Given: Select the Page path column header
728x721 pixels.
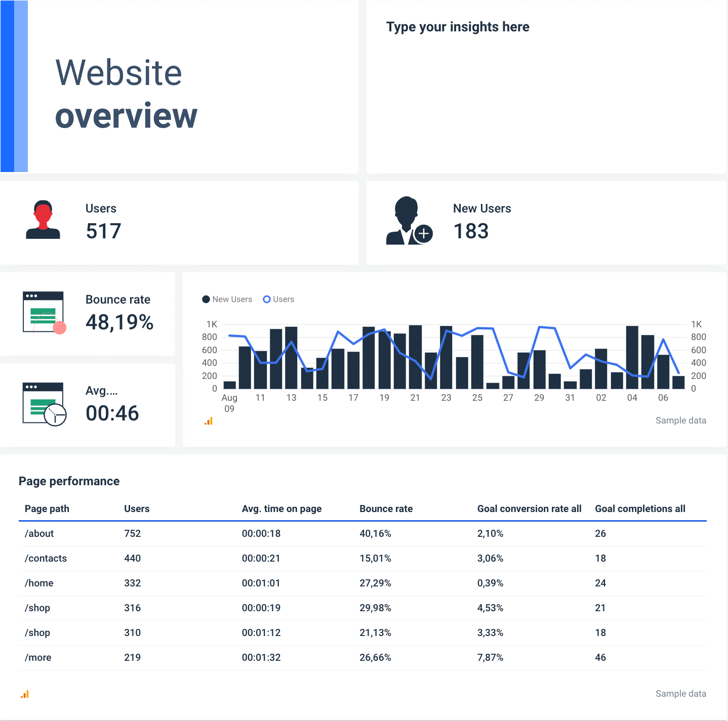Looking at the screenshot, I should click(47, 508).
